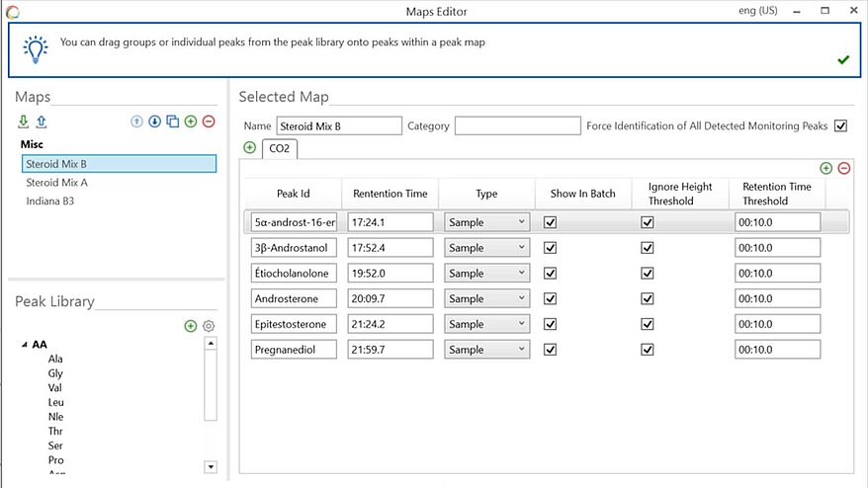Delete selected map with red minus icon
This screenshot has height=488, width=868.
(x=208, y=122)
